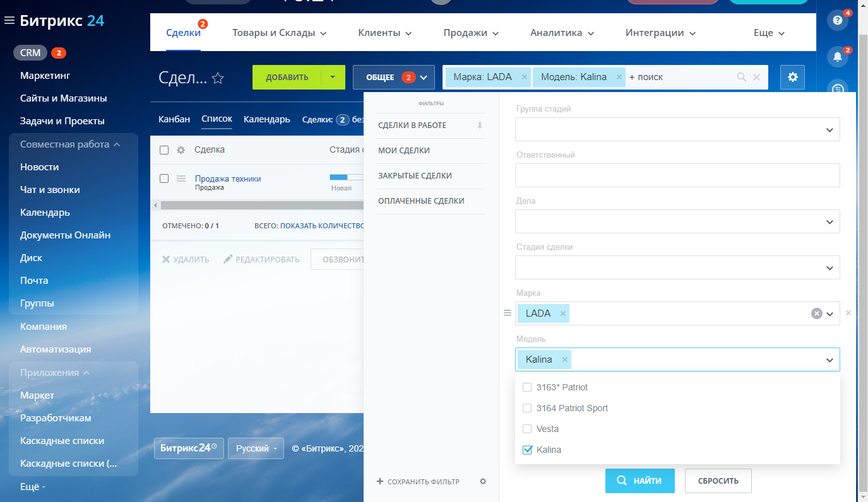The height and width of the screenshot is (502, 868).
Task: Click the СБРОСИТЬ reset button
Action: tap(718, 481)
